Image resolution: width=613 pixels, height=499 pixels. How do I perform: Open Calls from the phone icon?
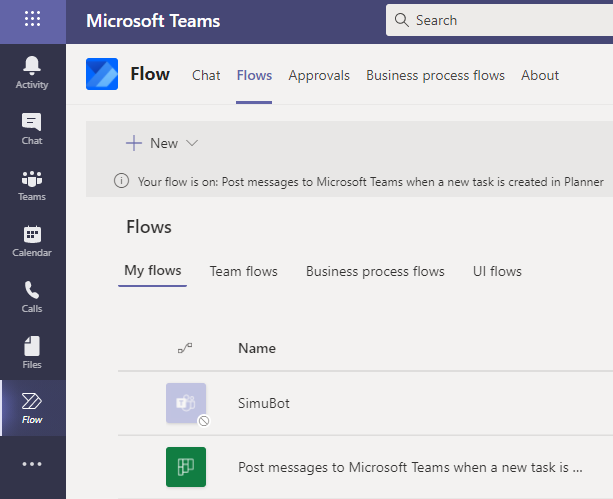pyautogui.click(x=32, y=297)
